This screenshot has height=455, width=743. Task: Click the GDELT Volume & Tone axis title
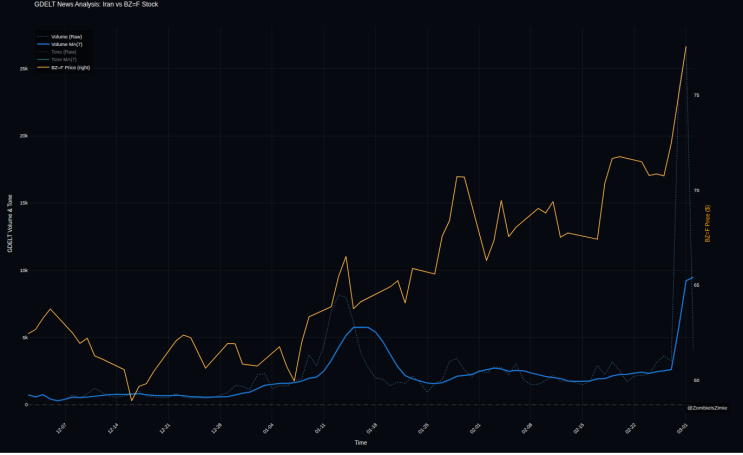pyautogui.click(x=9, y=223)
